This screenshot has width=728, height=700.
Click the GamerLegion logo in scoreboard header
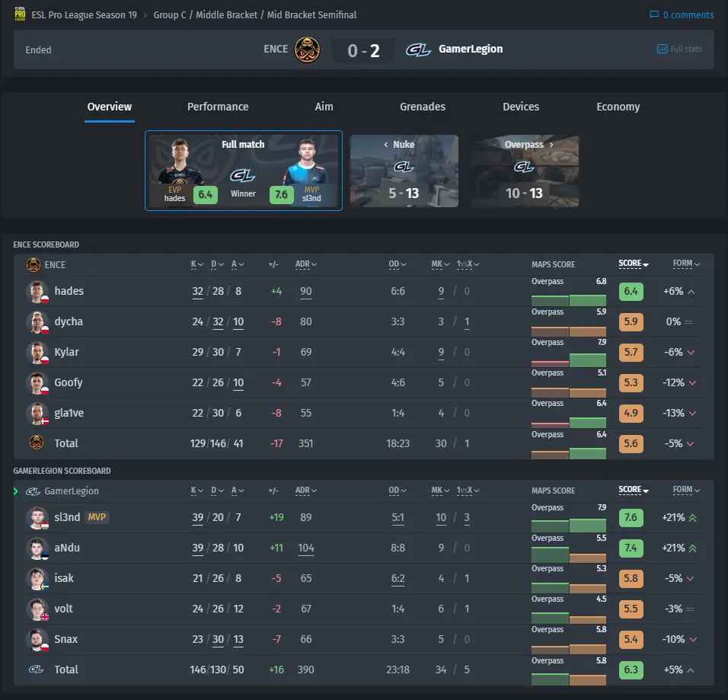[x=33, y=491]
